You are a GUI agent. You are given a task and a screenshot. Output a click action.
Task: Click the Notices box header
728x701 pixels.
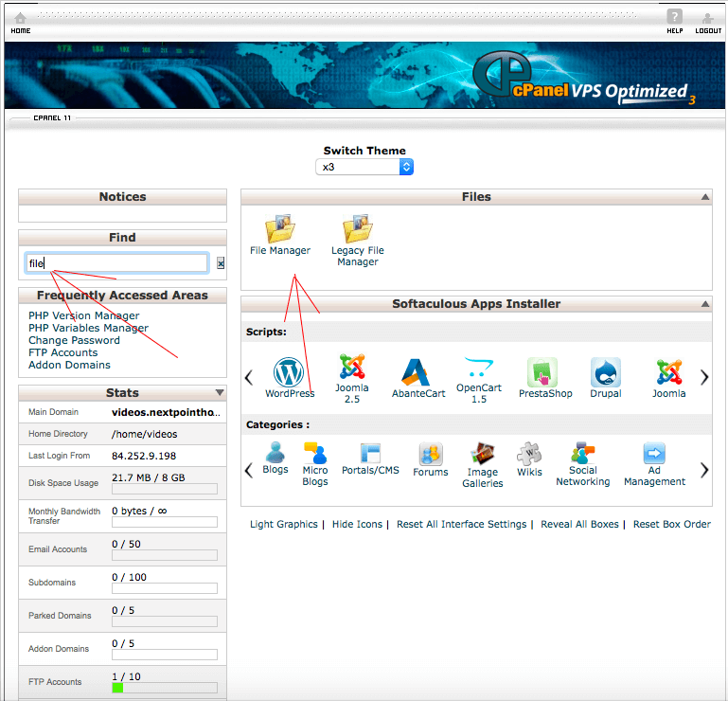tap(122, 196)
